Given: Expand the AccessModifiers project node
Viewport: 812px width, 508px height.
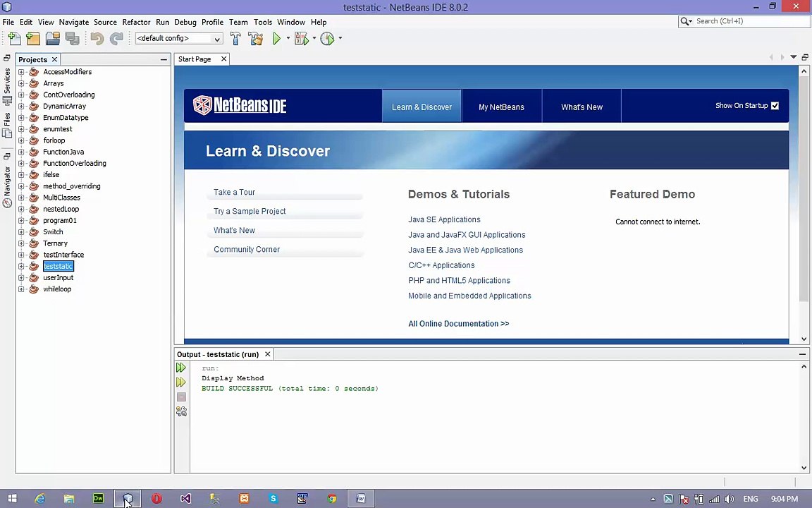Looking at the screenshot, I should (21, 72).
